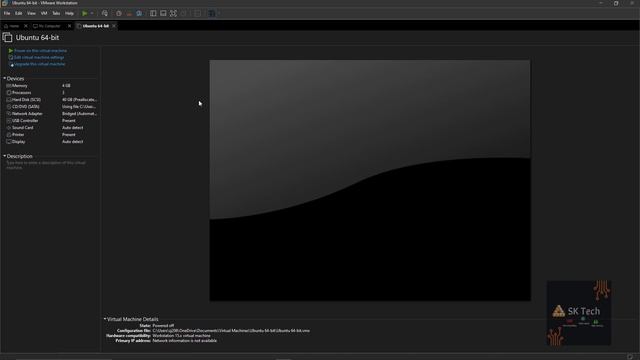640x360 pixels.
Task: Click the Revert to snapshot toolbar icon
Action: pyautogui.click(x=129, y=13)
